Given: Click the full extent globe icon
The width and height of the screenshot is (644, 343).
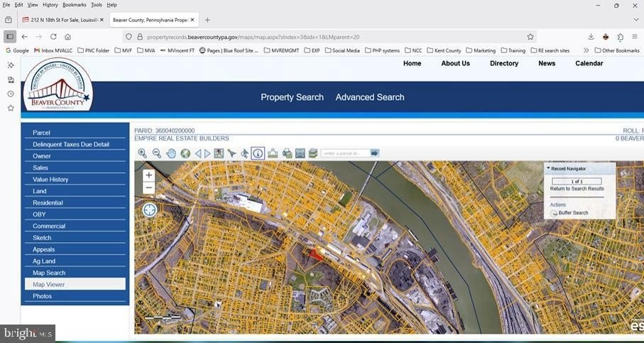Looking at the screenshot, I should pos(185,153).
